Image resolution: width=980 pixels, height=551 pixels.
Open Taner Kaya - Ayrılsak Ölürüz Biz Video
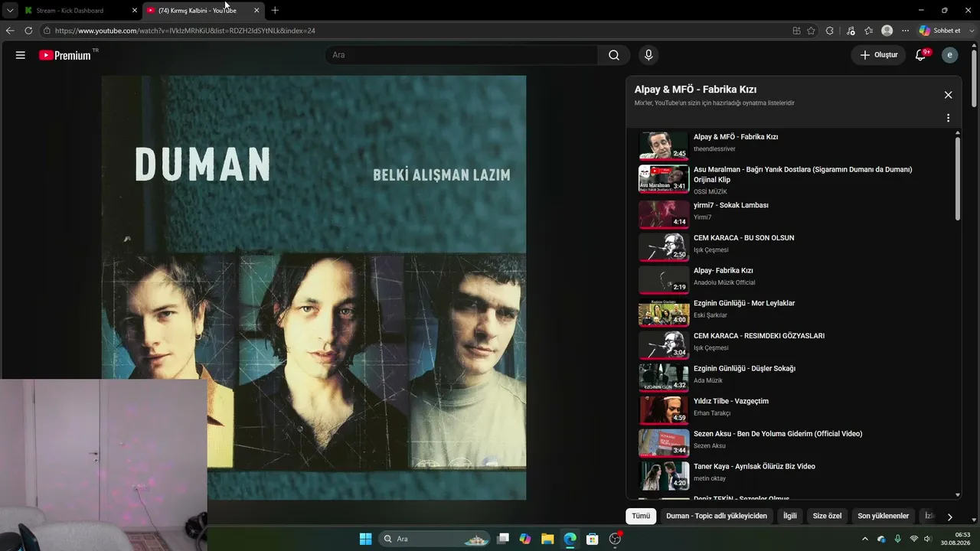click(x=754, y=467)
